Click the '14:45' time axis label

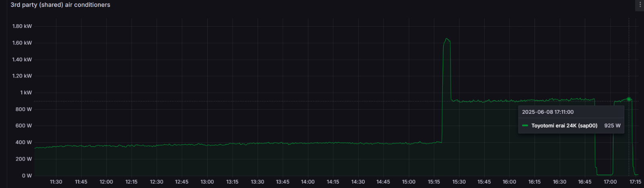(x=383, y=182)
